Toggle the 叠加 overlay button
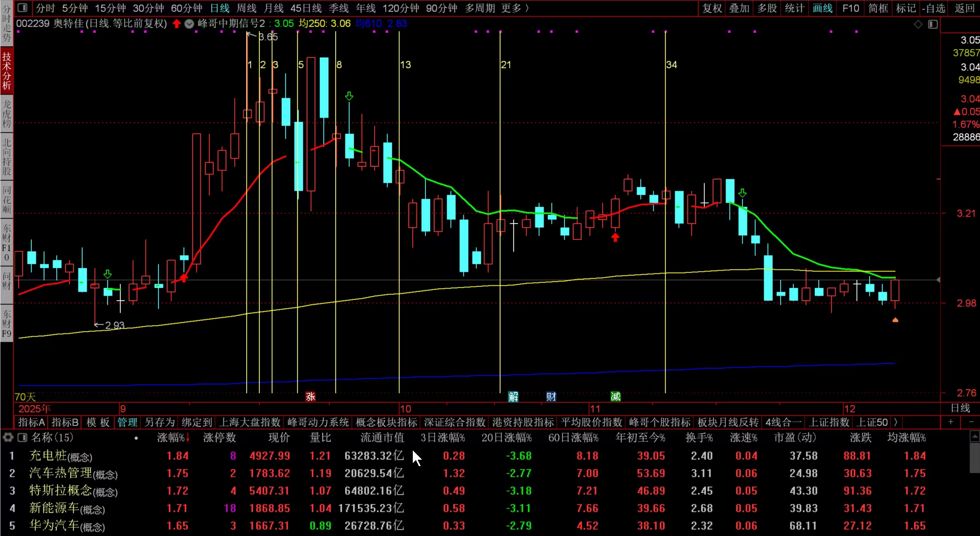This screenshot has height=536, width=980. click(739, 8)
